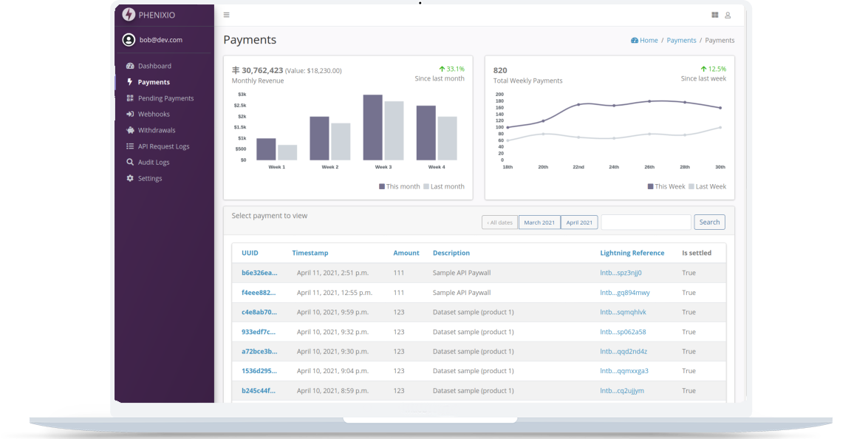868x439 pixels.
Task: Click the Audit Logs magnifying glass icon
Action: pyautogui.click(x=129, y=162)
